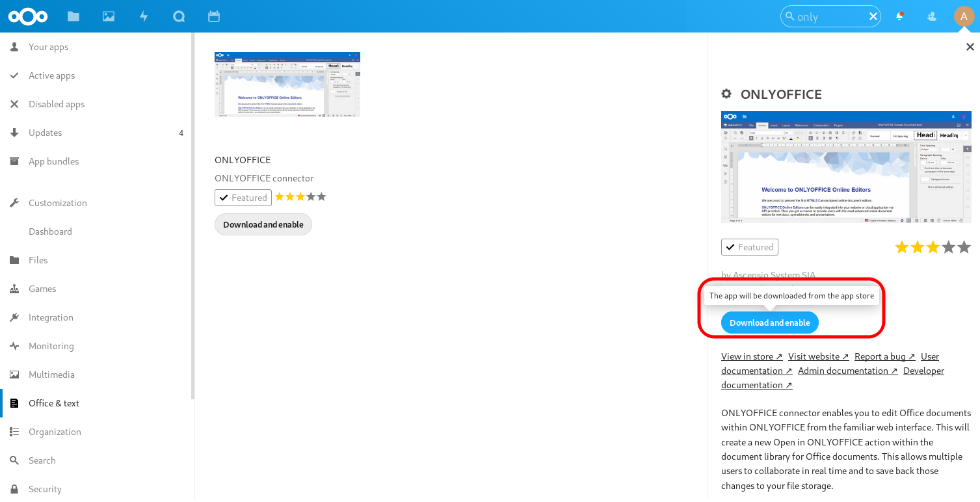Screen dimensions: 980x502
Task: Click grey Download and enable button in list
Action: pyautogui.click(x=263, y=224)
